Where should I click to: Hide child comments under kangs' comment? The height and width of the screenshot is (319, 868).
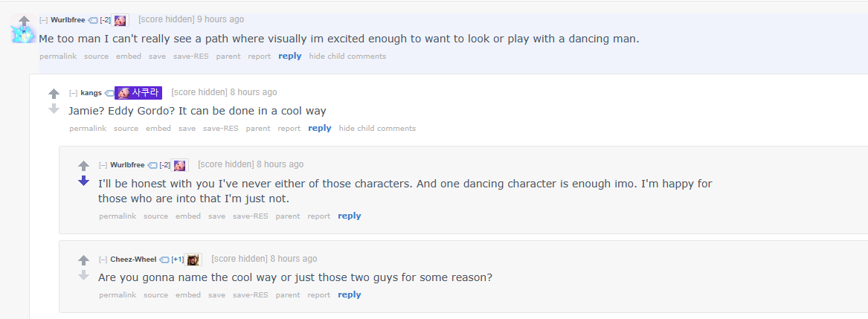click(377, 129)
